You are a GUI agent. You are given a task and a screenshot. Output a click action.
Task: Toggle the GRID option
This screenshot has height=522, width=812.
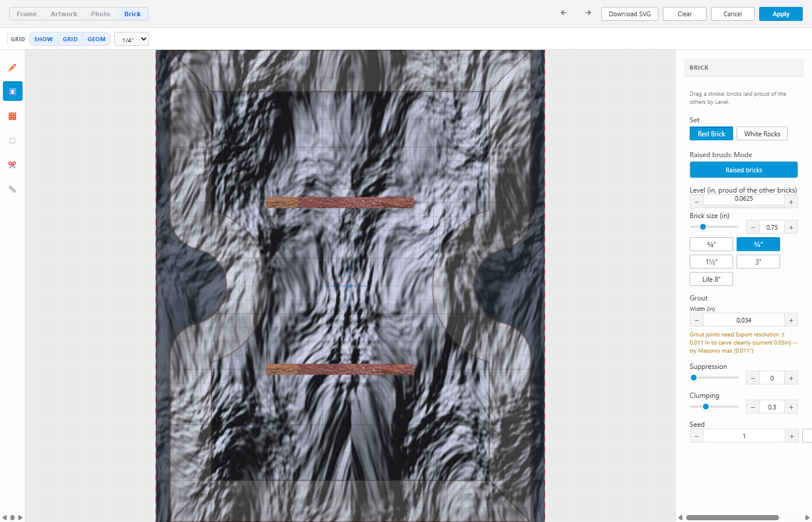(70, 39)
